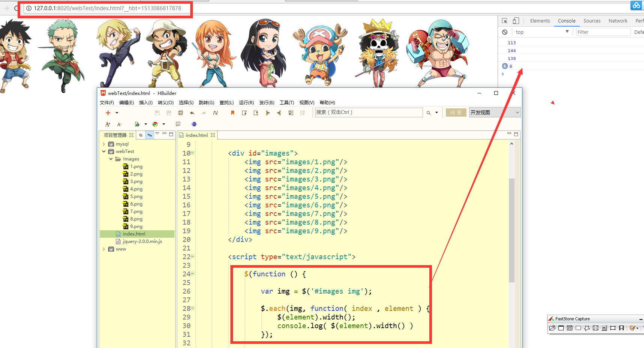Click the orange bookmark icon in HBuilder toolbar
Viewport: 644px width, 348px height.
[x=233, y=113]
